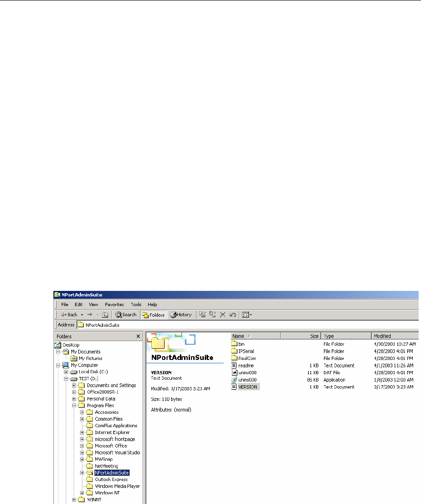Collapse the TEST (D:) drive node
The height and width of the screenshot is (504, 421).
pos(66,379)
